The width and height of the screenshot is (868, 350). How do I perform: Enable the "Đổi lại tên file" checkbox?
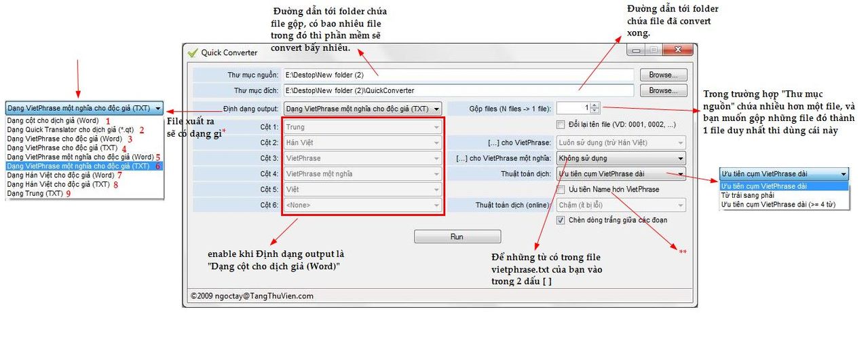[x=561, y=124]
